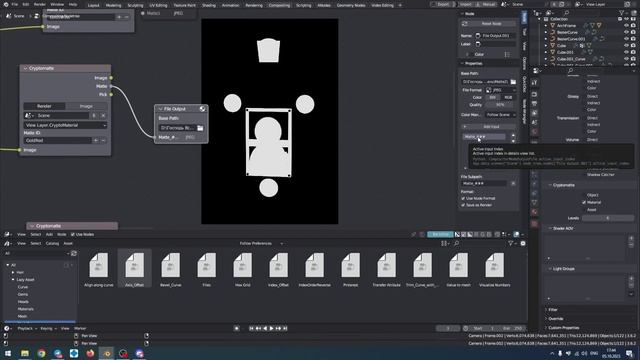Open Follow Preferences import method dropdown
This screenshot has width=640, height=360.
click(260, 243)
